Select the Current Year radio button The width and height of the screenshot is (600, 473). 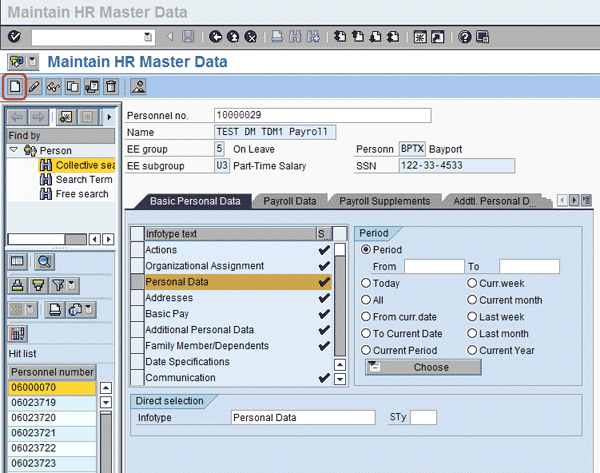point(471,350)
